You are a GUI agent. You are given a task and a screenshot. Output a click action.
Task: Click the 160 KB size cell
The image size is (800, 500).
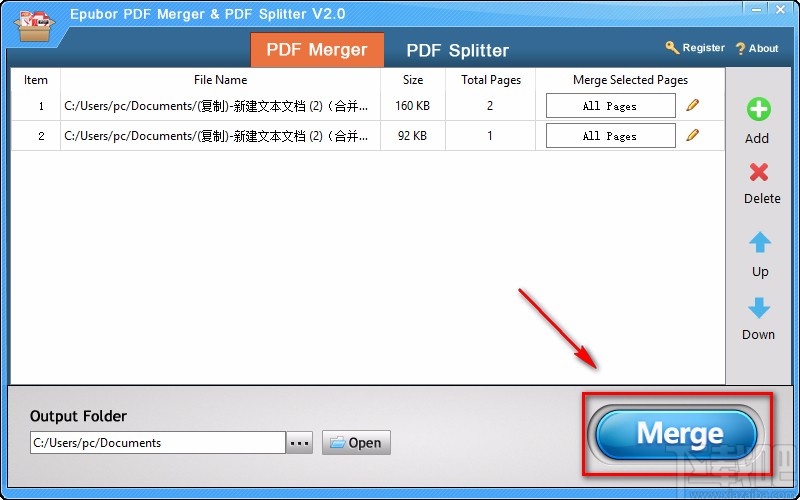tap(413, 106)
